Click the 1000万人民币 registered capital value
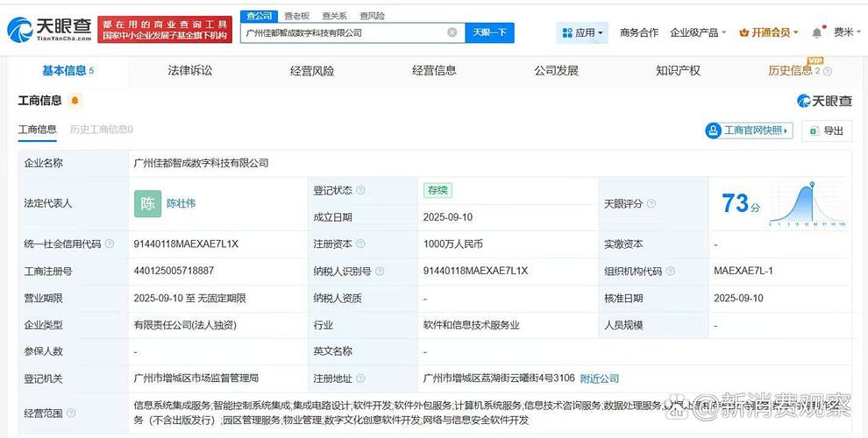Screen dimensions: 868x438 pos(452,244)
